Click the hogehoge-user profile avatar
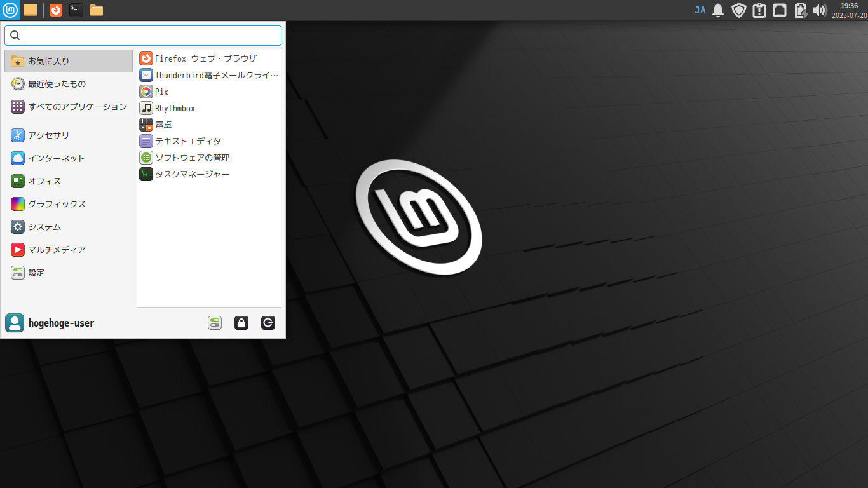The width and height of the screenshot is (868, 488). (x=15, y=323)
